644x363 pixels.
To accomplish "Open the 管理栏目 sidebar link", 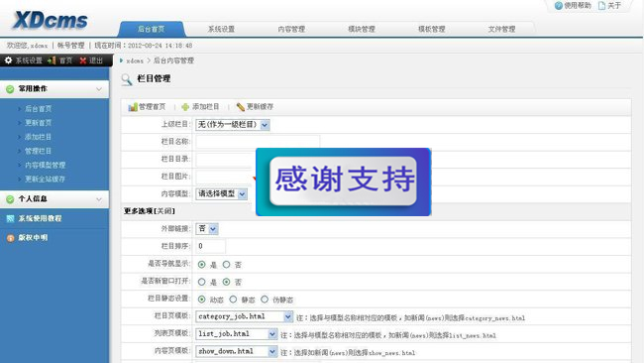I will click(39, 152).
